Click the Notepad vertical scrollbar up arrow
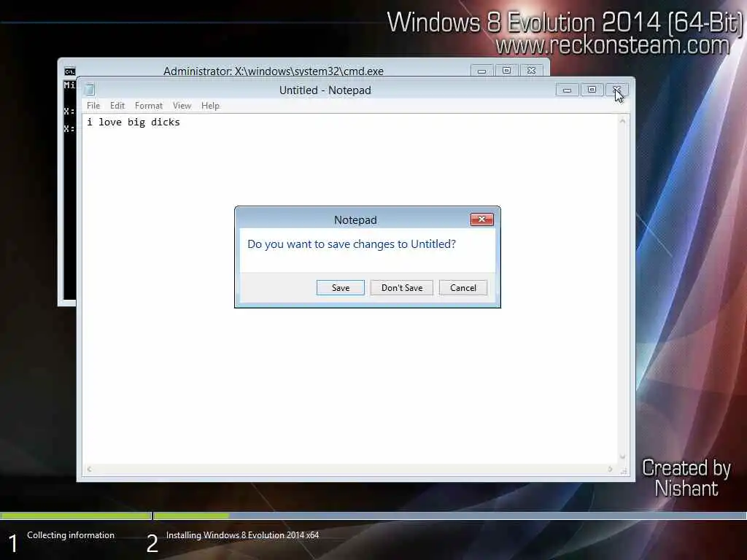 point(622,122)
